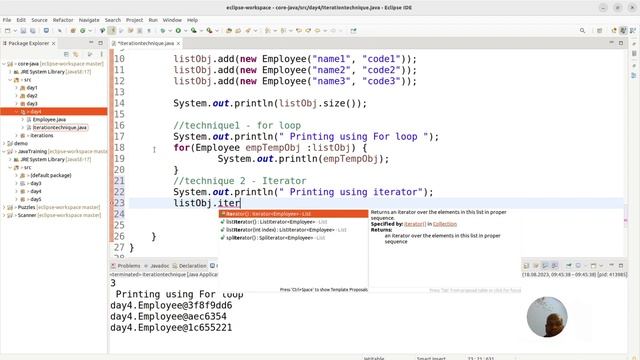This screenshot has width=640, height=360.
Task: Maximize the Package Explorer panel
Action: (100, 43)
